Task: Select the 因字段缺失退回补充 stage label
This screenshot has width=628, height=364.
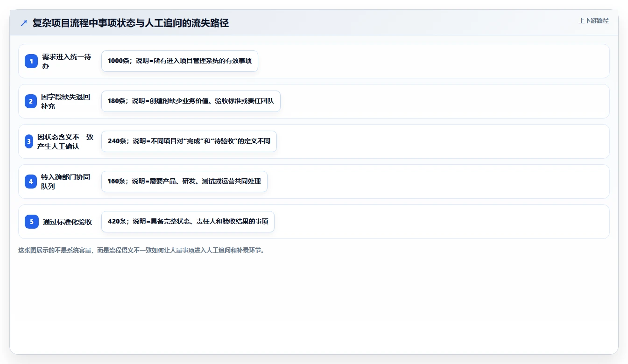Action: point(66,101)
